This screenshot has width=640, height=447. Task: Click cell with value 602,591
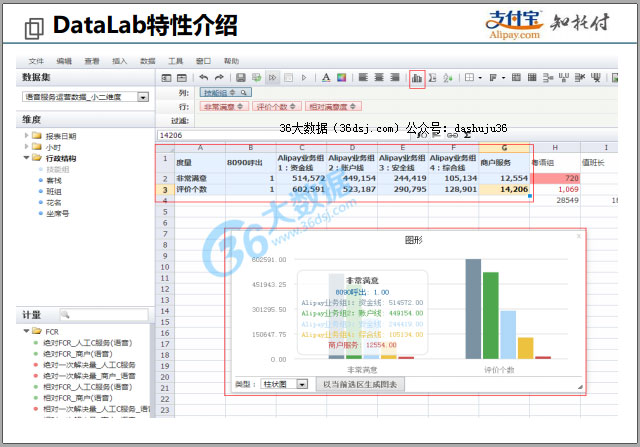(x=301, y=189)
